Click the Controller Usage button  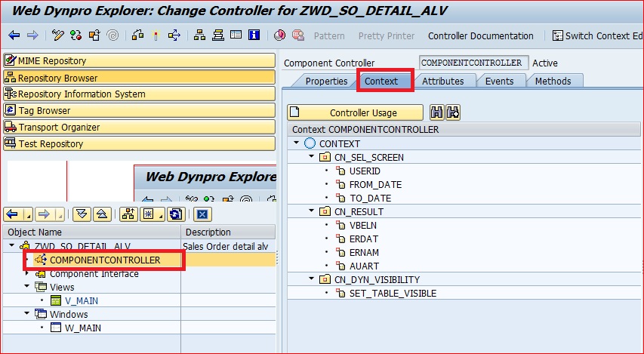[x=356, y=112]
